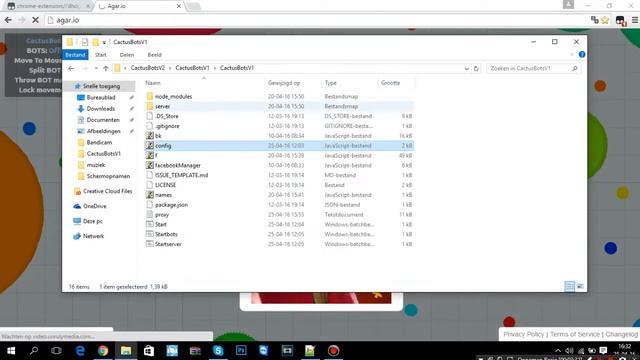Open the Privacy Policy link
Image resolution: width=640 pixels, height=360 pixels.
coord(523,334)
